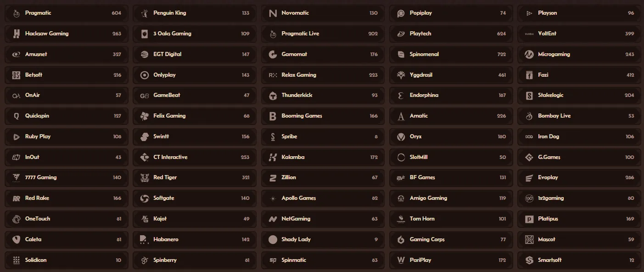Open the Booming Games provider tile
644x272 pixels.
pyautogui.click(x=322, y=116)
